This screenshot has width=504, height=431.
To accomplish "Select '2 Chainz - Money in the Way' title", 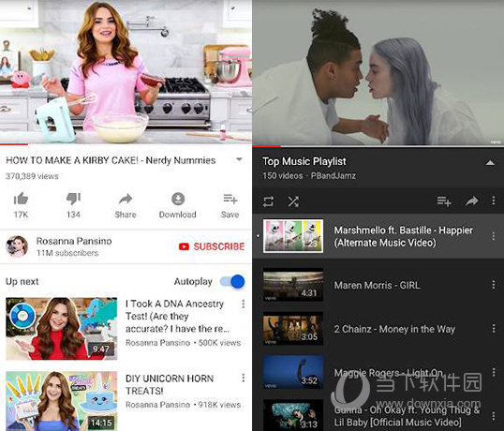I will pos(394,329).
